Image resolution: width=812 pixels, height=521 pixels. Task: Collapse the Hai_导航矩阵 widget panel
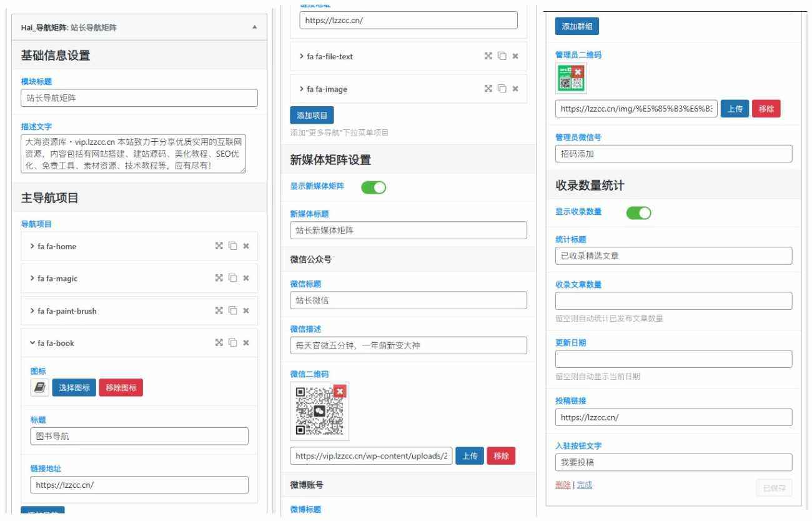(254, 26)
